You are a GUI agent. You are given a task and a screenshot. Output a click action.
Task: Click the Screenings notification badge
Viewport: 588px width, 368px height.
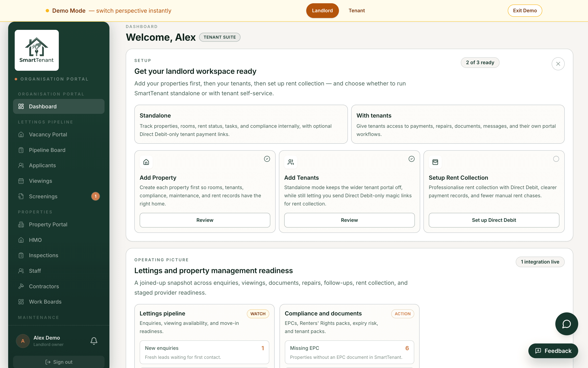(96, 196)
